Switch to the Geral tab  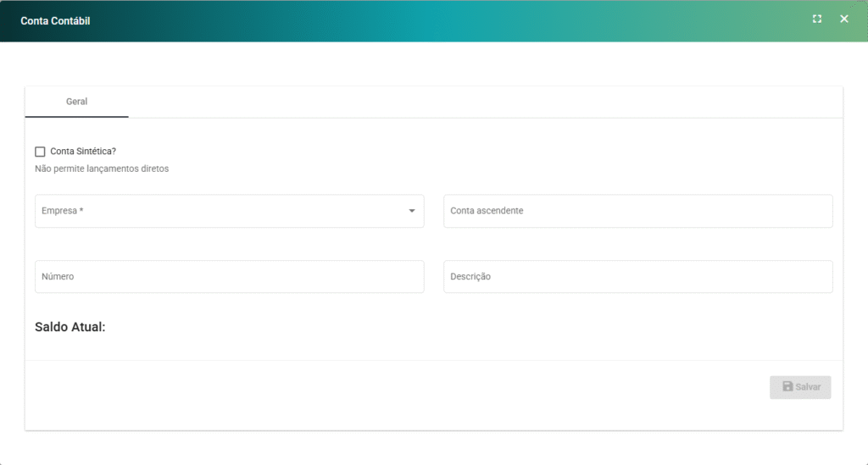77,102
